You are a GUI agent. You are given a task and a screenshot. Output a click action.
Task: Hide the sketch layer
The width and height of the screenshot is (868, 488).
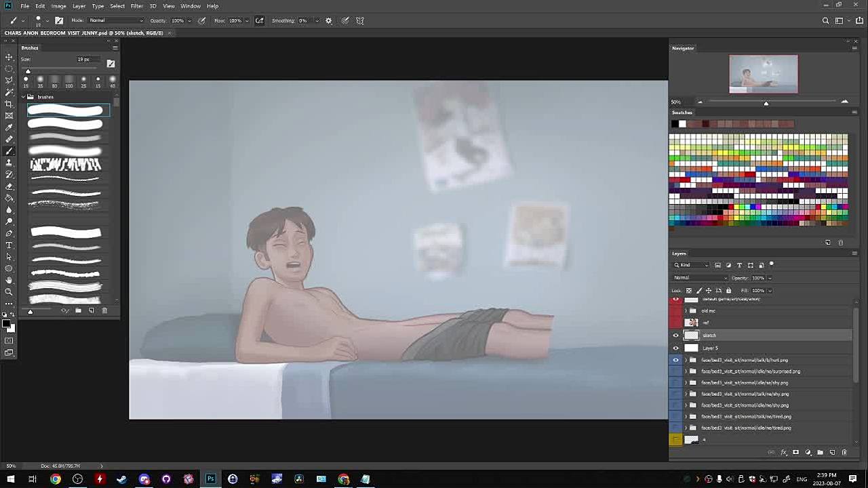tap(675, 335)
